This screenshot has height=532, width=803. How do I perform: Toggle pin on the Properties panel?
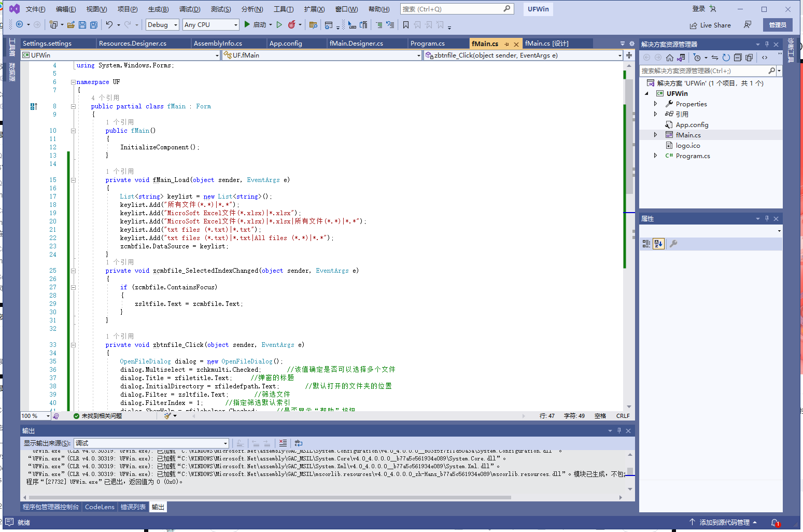pyautogui.click(x=767, y=218)
